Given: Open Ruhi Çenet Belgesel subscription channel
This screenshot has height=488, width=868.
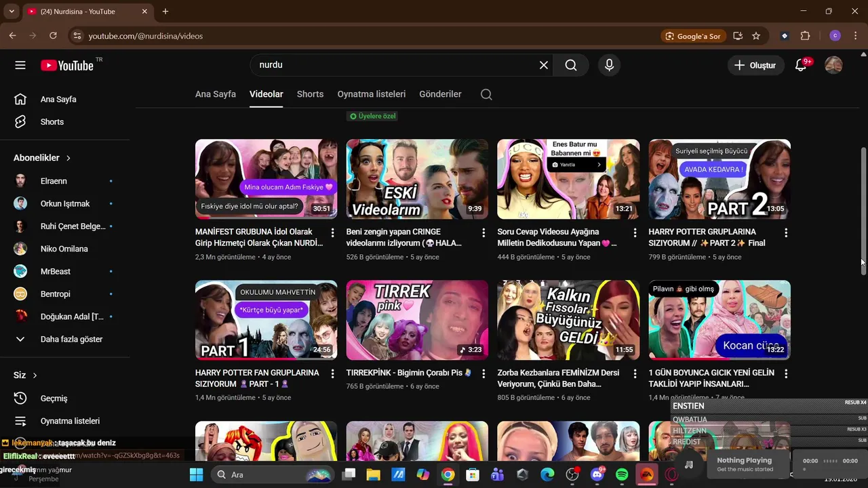Looking at the screenshot, I should pos(64,226).
